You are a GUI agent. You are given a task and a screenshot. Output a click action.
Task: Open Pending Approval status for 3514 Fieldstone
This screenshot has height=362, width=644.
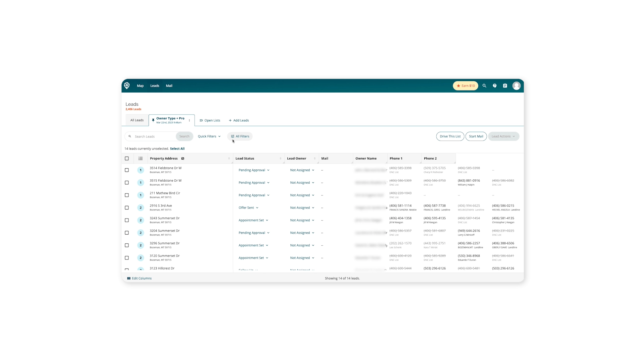point(254,170)
